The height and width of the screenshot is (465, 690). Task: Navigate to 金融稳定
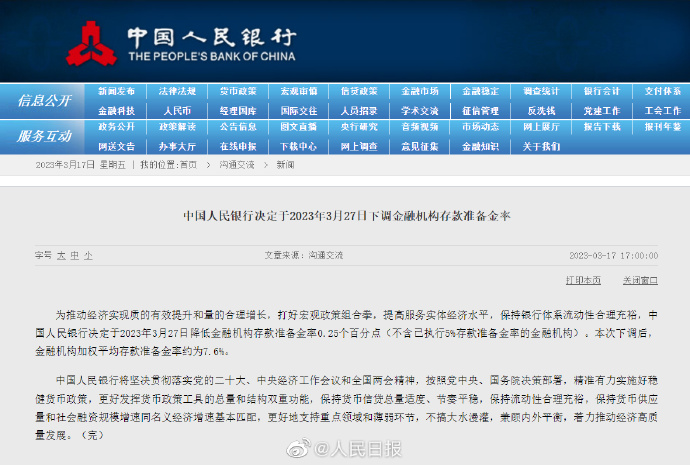(481, 92)
